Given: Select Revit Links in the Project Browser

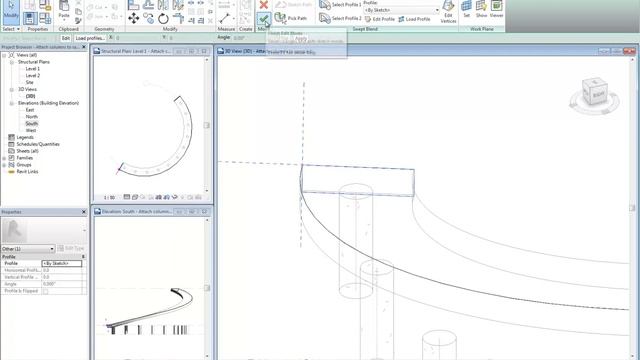Looking at the screenshot, I should coord(27,172).
